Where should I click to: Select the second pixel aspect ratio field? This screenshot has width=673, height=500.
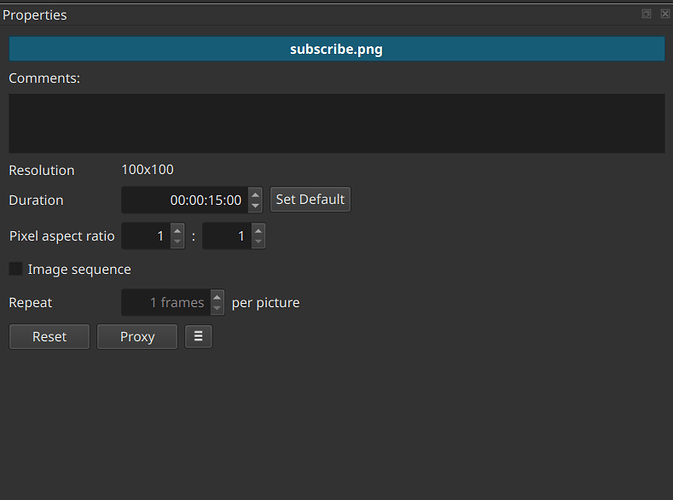tap(226, 237)
